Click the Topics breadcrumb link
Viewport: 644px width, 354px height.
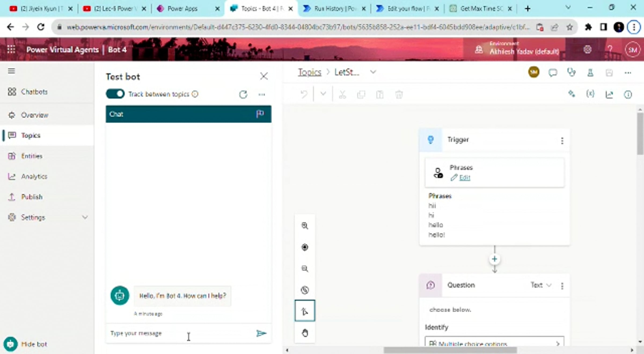pos(309,72)
